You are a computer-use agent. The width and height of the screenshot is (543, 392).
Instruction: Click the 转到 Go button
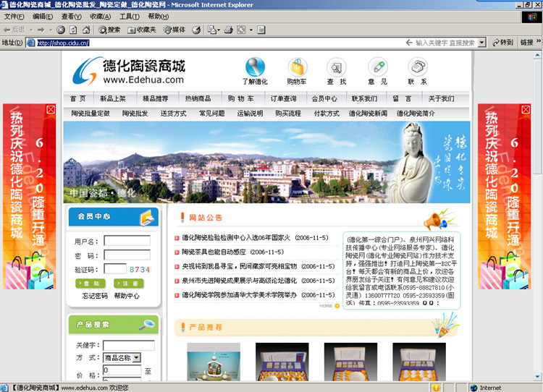point(502,43)
